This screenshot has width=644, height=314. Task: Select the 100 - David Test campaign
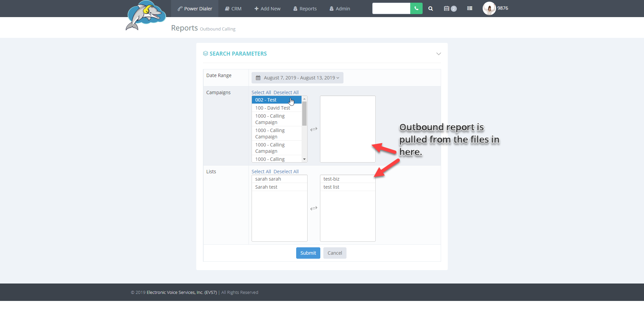coord(277,108)
